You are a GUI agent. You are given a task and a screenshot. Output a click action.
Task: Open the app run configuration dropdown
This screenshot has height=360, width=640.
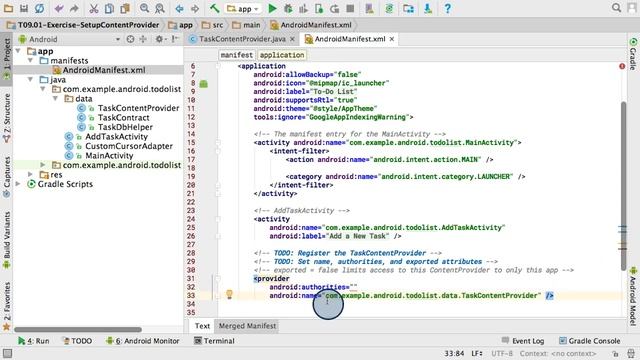(x=243, y=8)
